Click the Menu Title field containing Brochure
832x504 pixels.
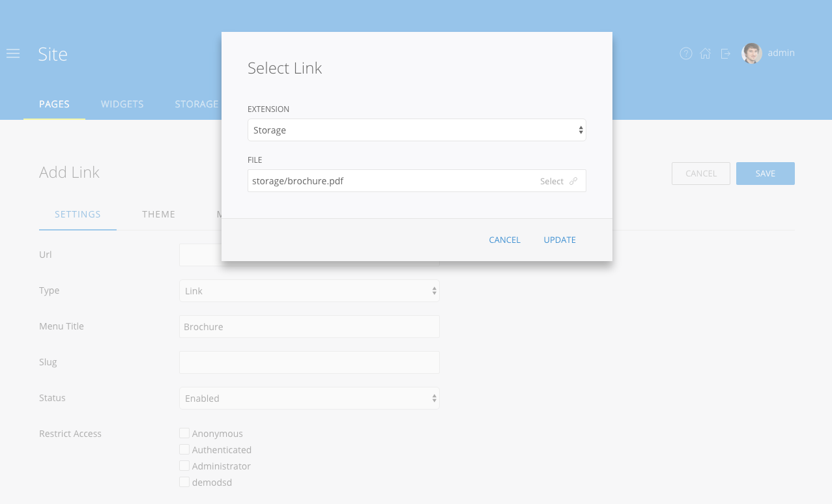point(309,327)
